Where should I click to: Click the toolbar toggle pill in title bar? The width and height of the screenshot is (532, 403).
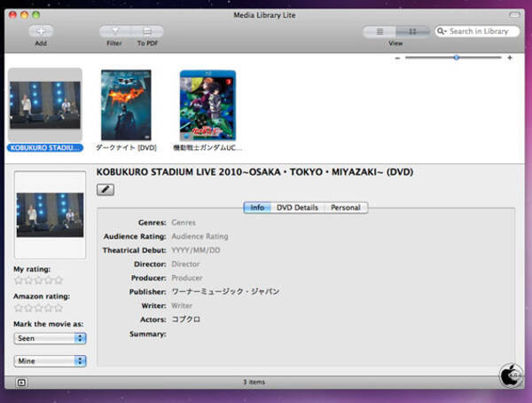click(514, 15)
